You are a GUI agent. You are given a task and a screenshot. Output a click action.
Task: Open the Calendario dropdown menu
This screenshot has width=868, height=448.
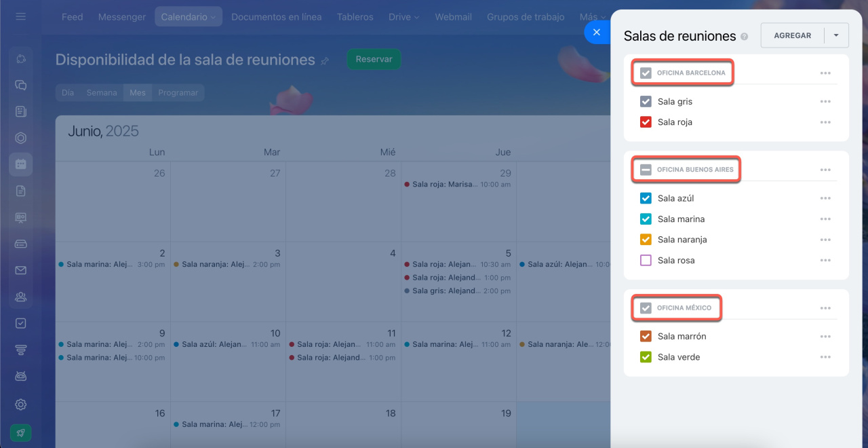point(189,17)
